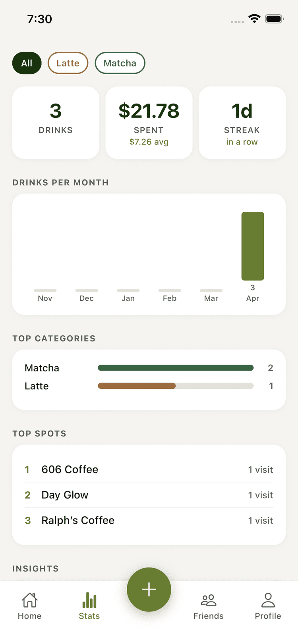Open the Day Glow spot row
The width and height of the screenshot is (298, 644).
point(149,495)
